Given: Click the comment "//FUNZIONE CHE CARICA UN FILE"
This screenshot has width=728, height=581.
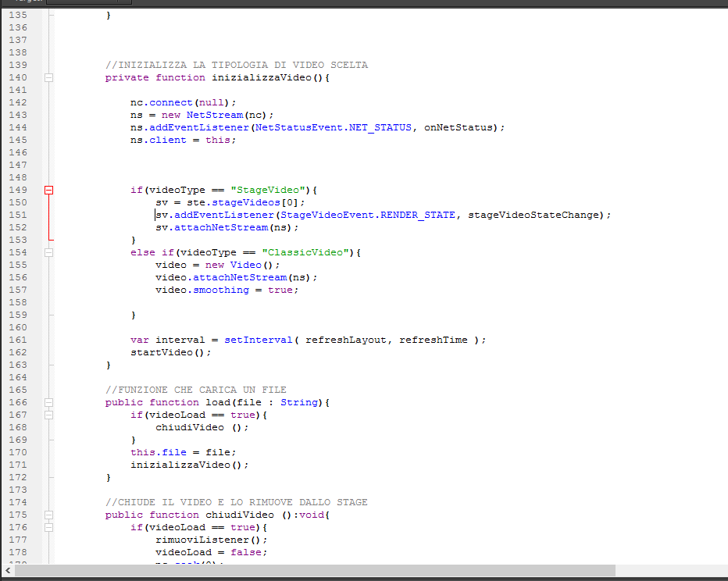Looking at the screenshot, I should (x=196, y=390).
